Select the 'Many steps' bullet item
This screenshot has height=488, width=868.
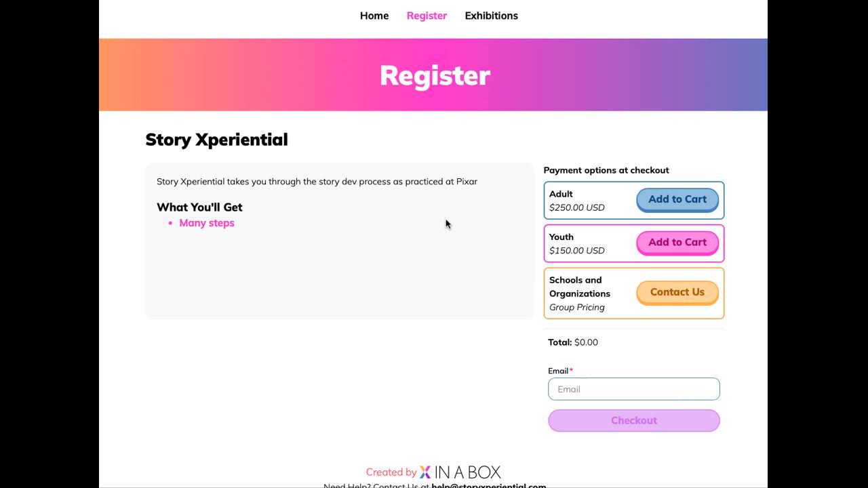click(207, 223)
